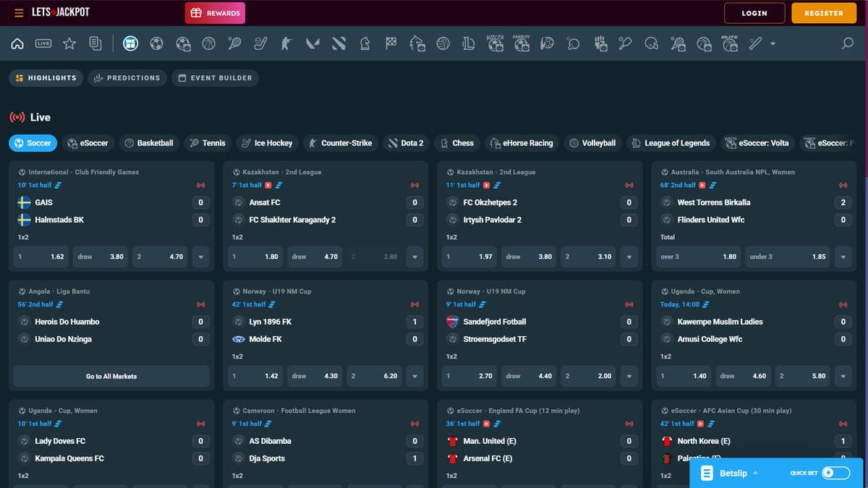Open the Rewards button
The width and height of the screenshot is (868, 488).
click(x=215, y=13)
